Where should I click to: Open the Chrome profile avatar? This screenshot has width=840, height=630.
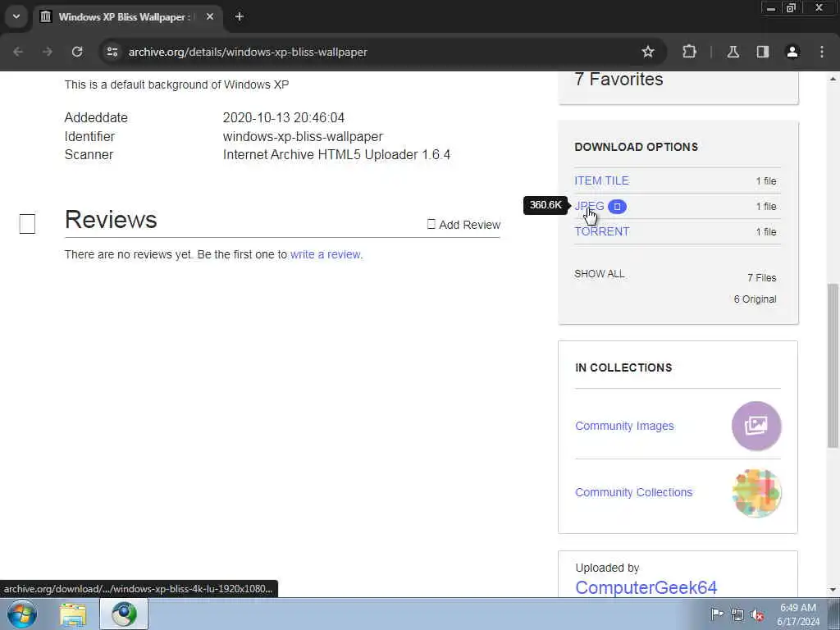tap(792, 52)
